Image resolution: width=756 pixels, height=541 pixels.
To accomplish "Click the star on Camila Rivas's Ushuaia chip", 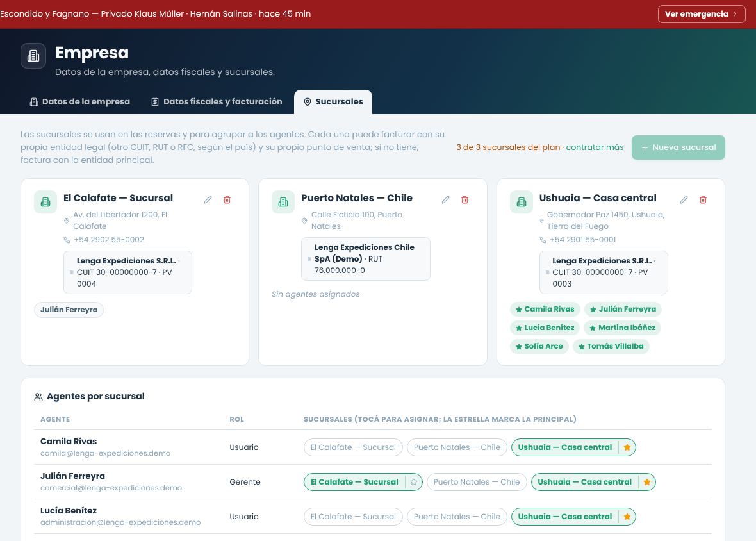I will point(627,447).
